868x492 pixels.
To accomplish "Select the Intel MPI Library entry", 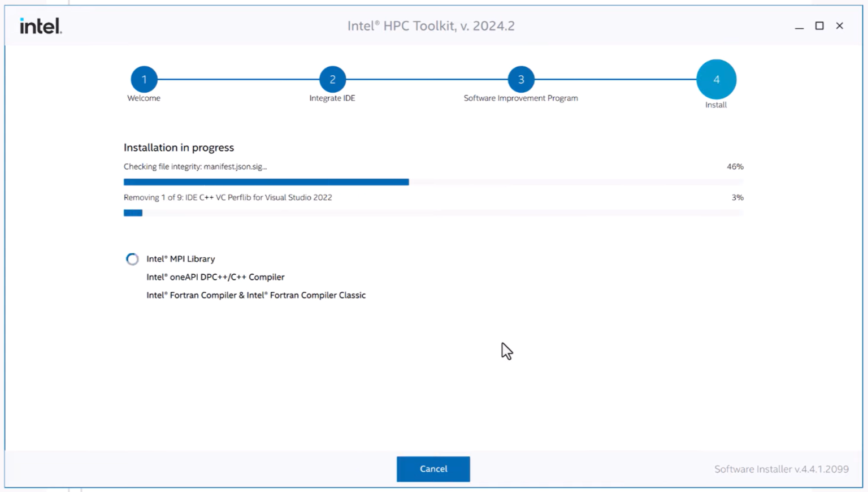I will pos(180,259).
